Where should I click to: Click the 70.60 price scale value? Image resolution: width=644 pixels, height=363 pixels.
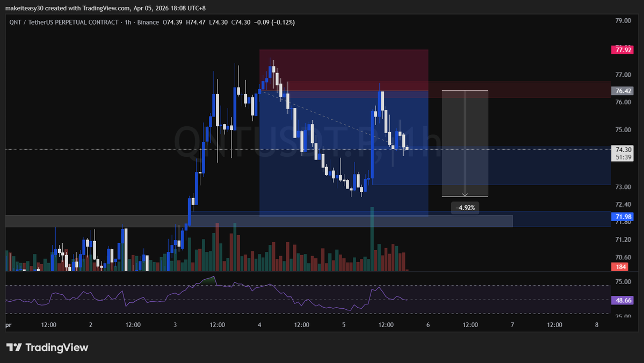tap(623, 257)
